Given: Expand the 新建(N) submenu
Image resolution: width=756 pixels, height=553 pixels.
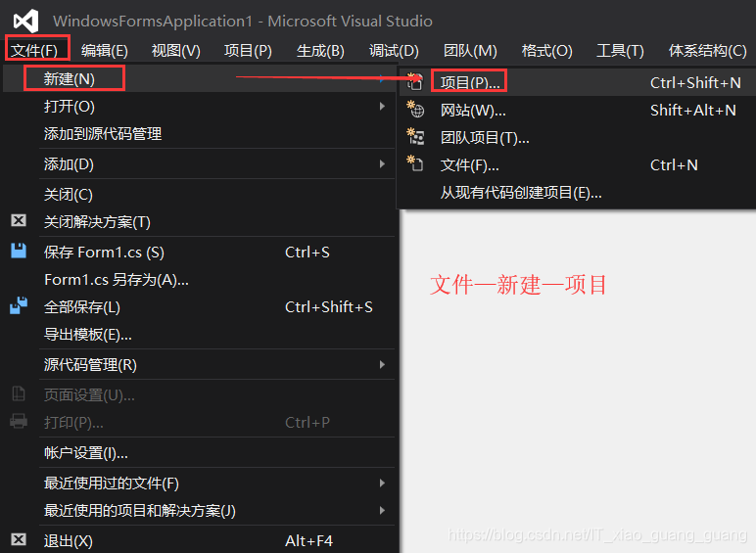Looking at the screenshot, I should [x=200, y=78].
